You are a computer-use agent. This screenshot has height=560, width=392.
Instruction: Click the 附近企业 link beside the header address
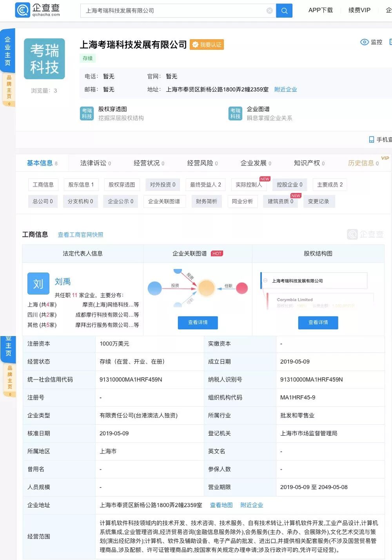(285, 89)
